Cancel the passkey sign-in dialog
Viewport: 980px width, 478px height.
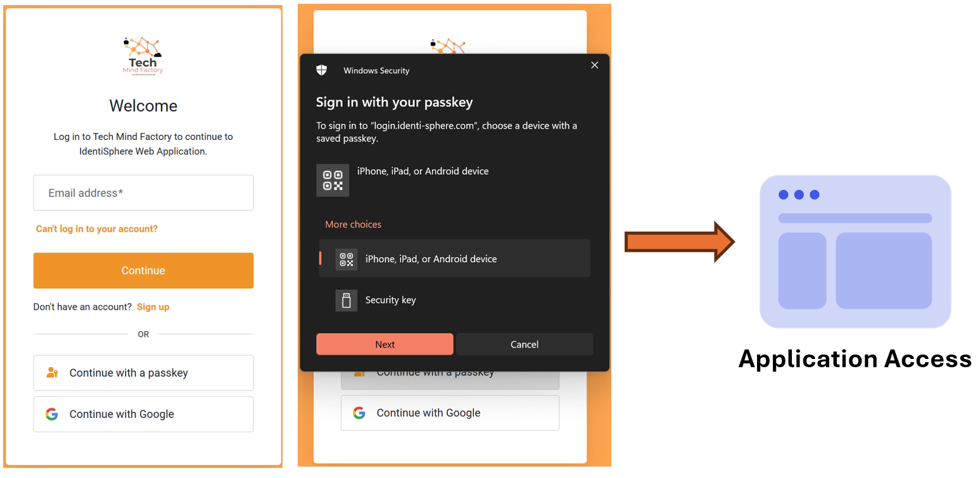click(525, 344)
